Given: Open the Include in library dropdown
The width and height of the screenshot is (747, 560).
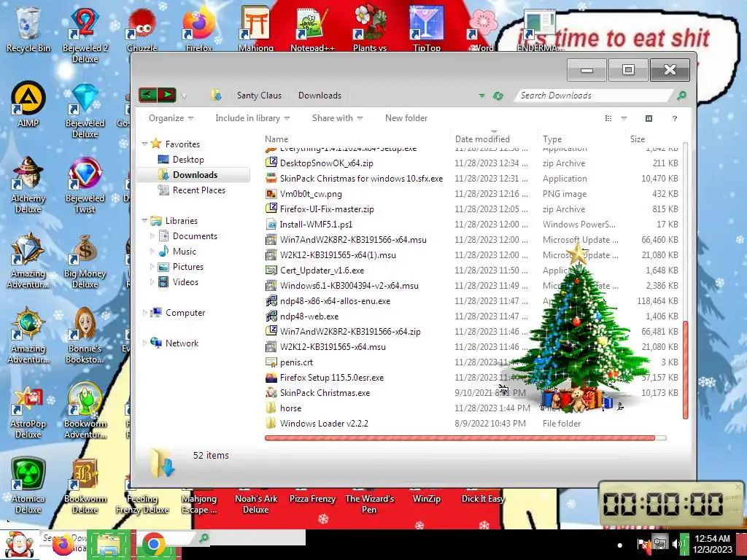Looking at the screenshot, I should [x=252, y=118].
